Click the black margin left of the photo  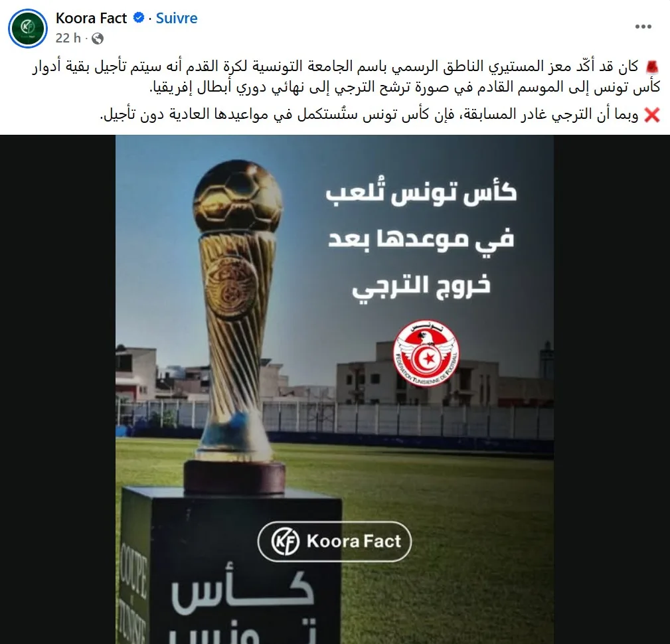click(58, 389)
